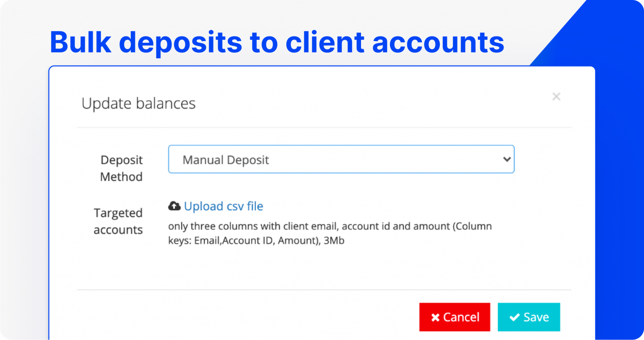
Task: Click the X icon inside Cancel
Action: coord(435,317)
